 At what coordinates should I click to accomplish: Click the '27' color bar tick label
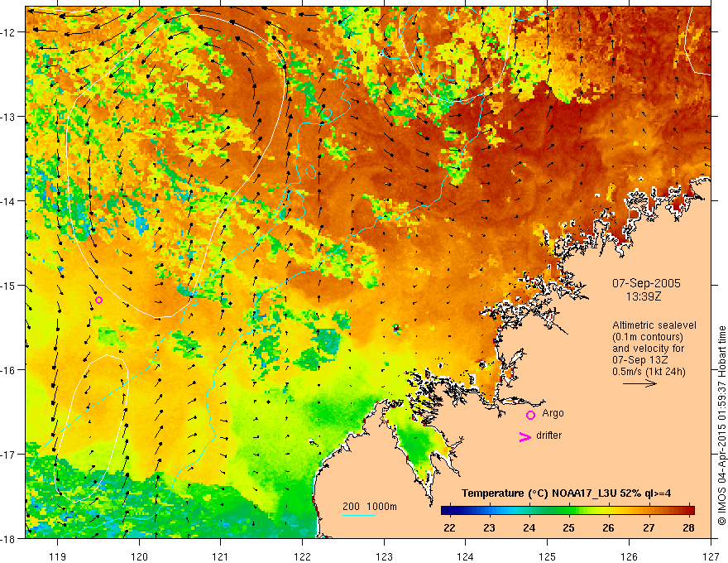[649, 527]
